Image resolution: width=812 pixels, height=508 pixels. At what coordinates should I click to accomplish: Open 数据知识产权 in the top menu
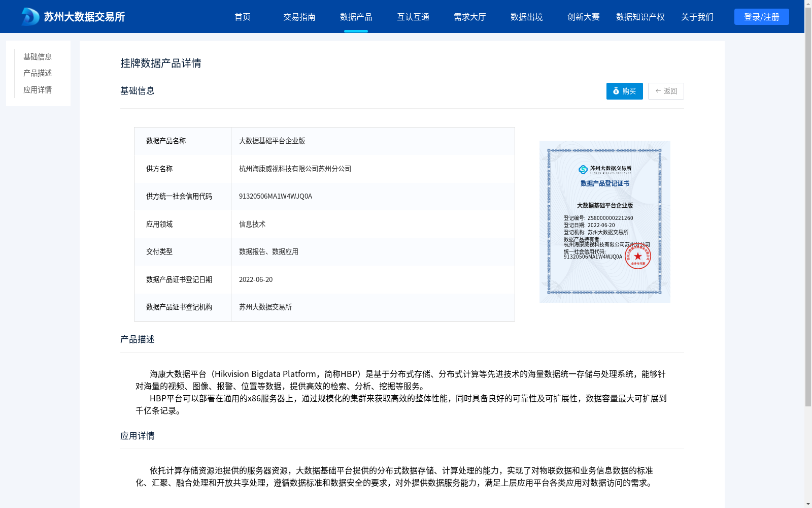(640, 17)
